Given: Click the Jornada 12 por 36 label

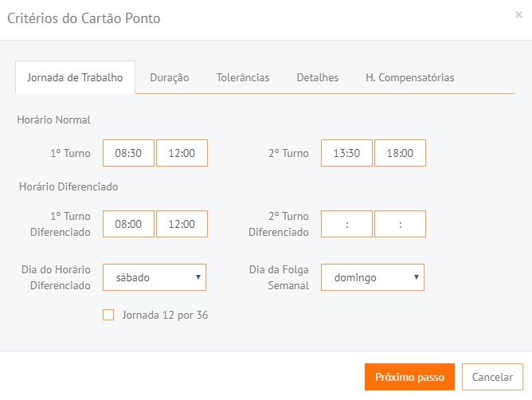Looking at the screenshot, I should pos(165,315).
